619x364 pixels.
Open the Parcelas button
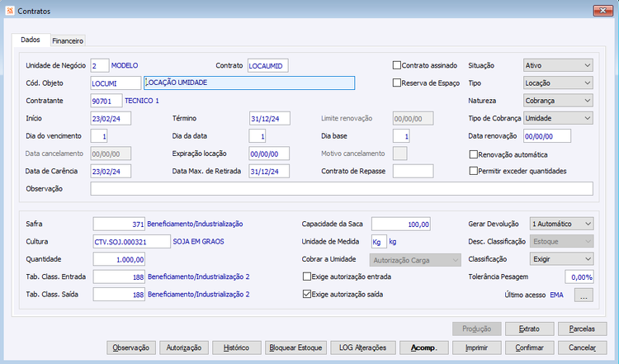(x=582, y=329)
